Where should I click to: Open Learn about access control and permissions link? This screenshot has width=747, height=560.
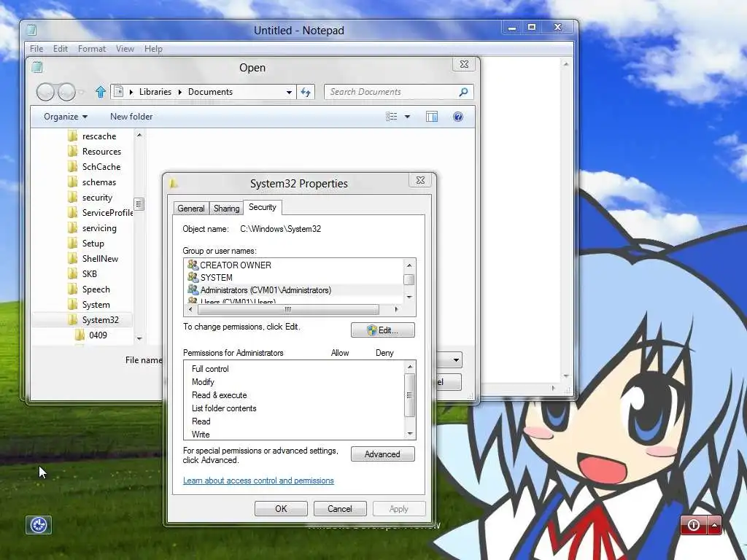pos(258,481)
